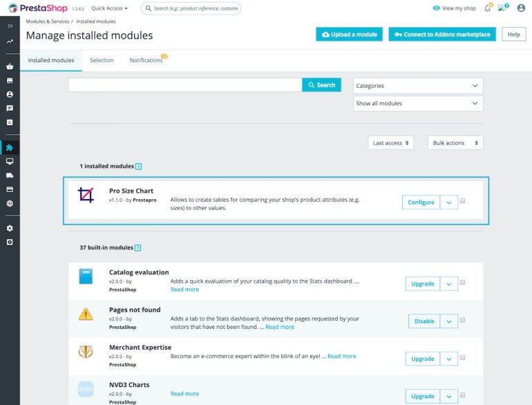This screenshot has height=405, width=532.
Task: Click the help icon beside built-in modules
Action: (137, 248)
